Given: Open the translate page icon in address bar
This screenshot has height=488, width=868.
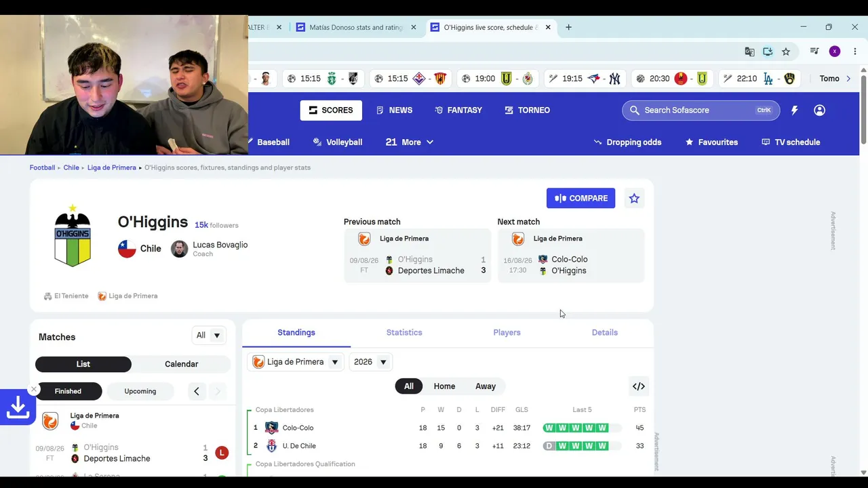Looking at the screenshot, I should (x=749, y=52).
